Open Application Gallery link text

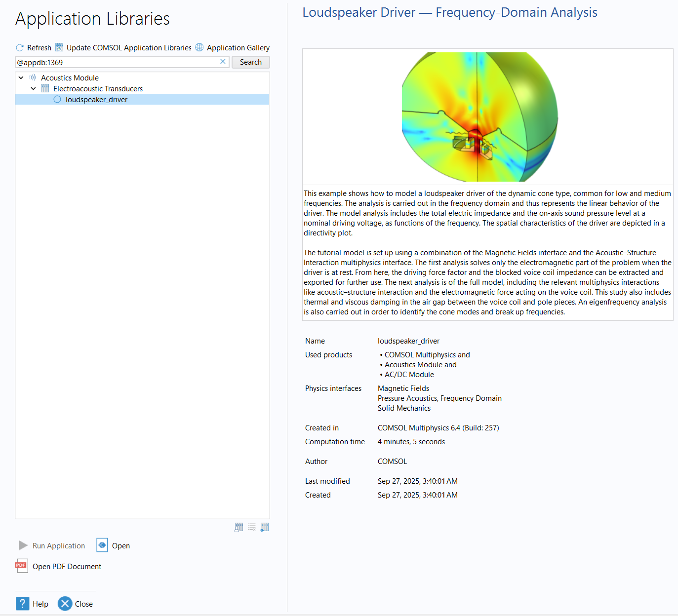click(238, 48)
